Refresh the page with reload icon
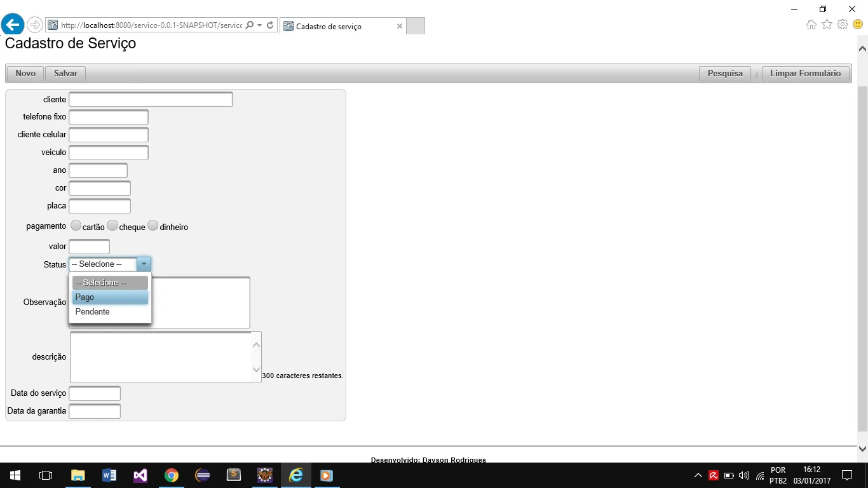Viewport: 868px width, 488px height. (270, 25)
